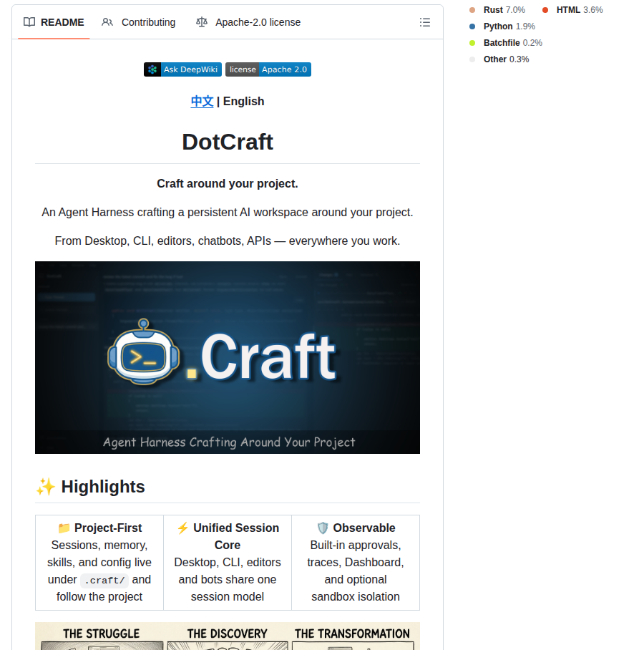This screenshot has height=650, width=644.
Task: Click the Python blue color dot
Action: point(472,26)
